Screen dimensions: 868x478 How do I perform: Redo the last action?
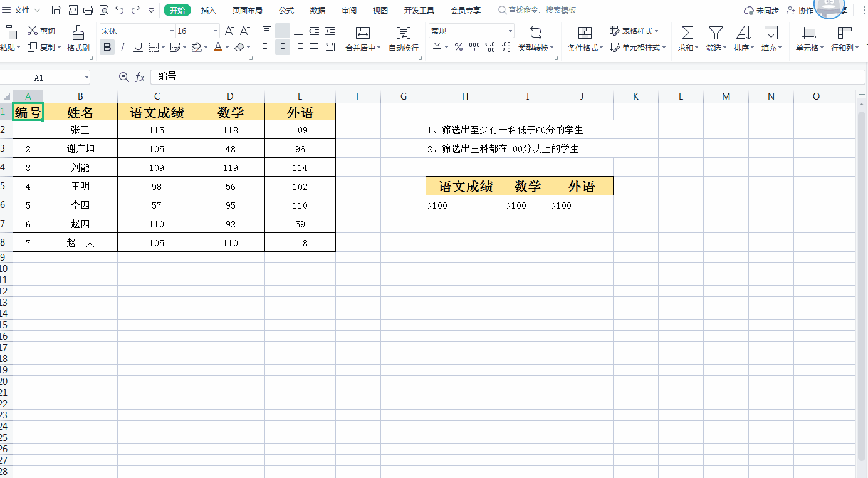point(135,10)
